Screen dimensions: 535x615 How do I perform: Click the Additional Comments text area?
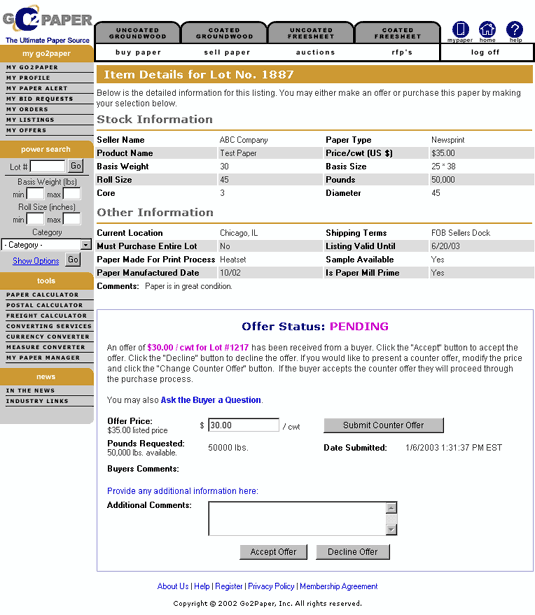303,519
